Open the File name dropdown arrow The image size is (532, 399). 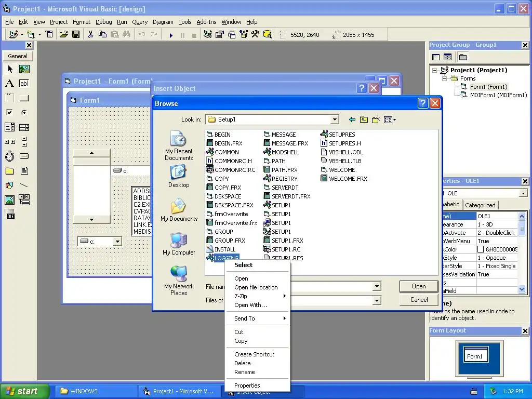pos(377,287)
